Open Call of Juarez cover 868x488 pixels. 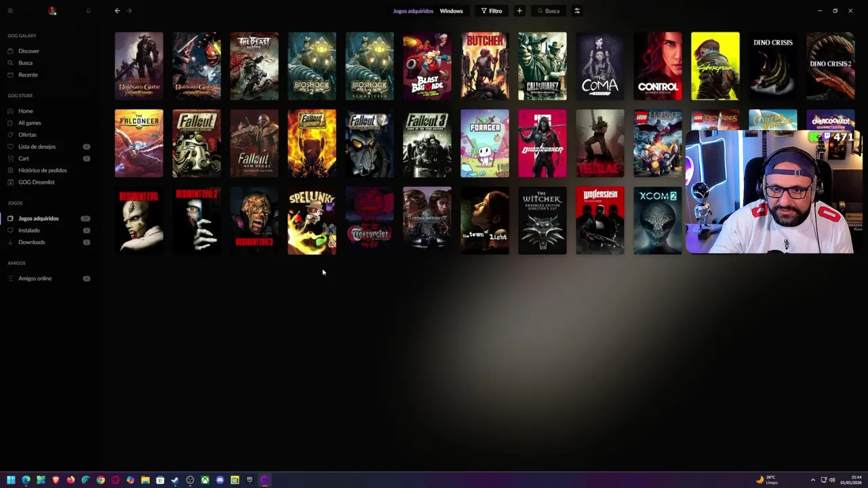coord(542,66)
